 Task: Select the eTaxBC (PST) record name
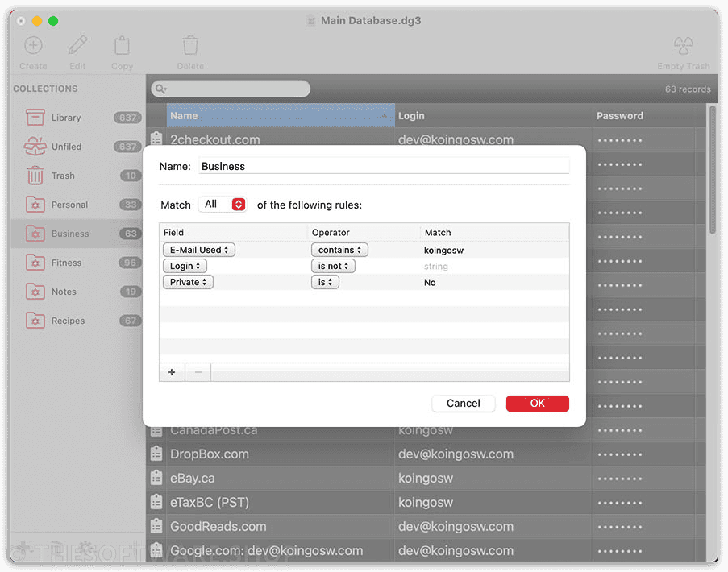(210, 502)
